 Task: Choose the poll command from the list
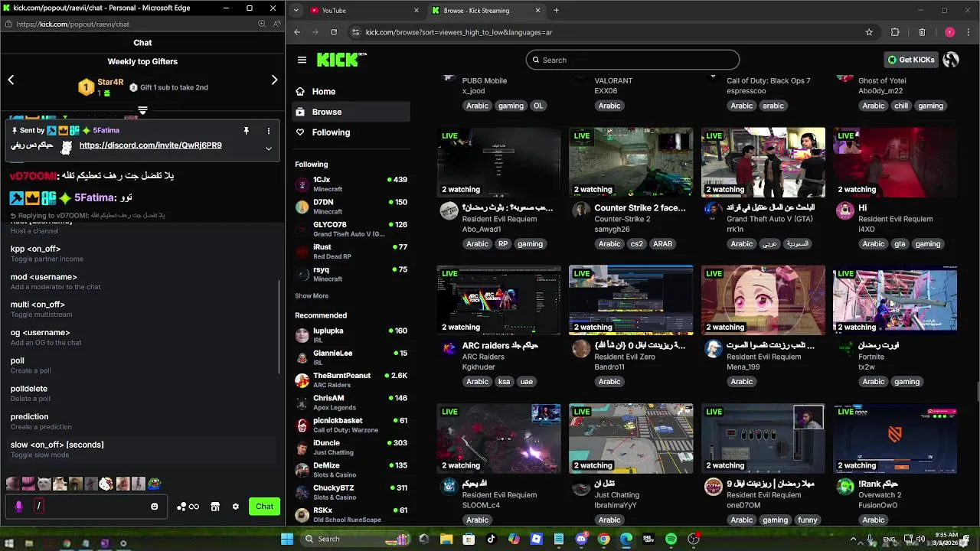click(x=142, y=365)
